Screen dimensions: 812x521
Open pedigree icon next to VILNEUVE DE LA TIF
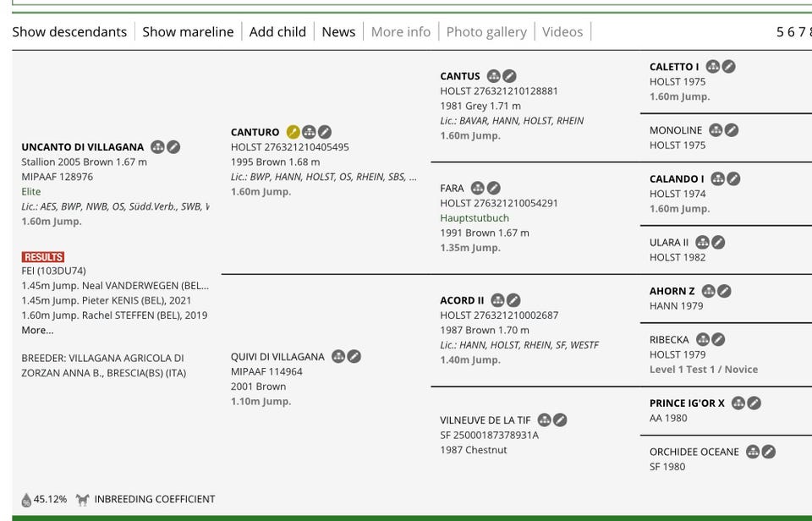point(544,420)
